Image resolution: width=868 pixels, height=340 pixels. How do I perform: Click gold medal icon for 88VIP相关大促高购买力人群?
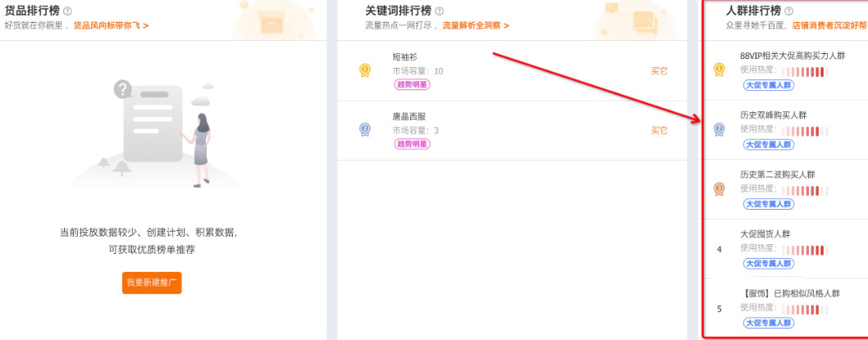tap(720, 70)
